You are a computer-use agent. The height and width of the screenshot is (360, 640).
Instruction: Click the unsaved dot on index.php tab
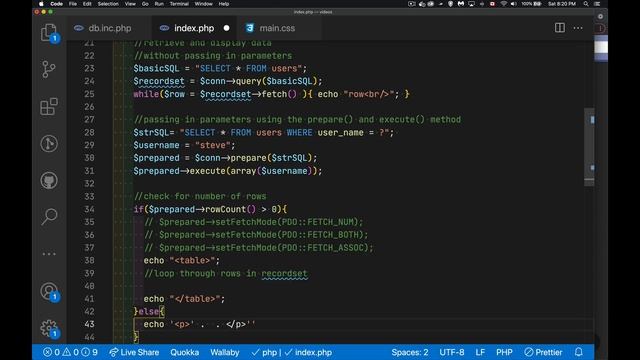coord(227,28)
